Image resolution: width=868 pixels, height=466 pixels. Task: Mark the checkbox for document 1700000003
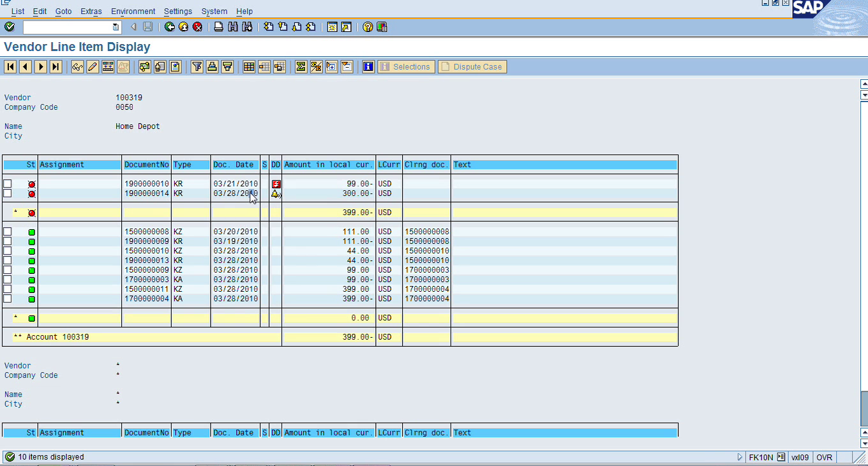pyautogui.click(x=8, y=280)
